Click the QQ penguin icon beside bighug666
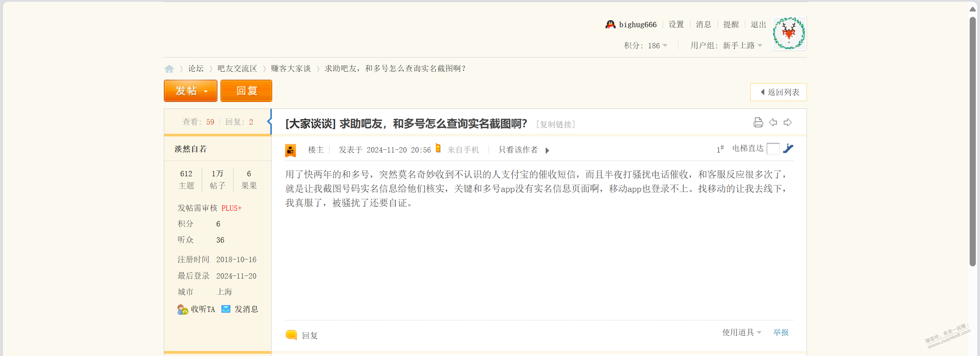Screen dimensions: 980x356 (610, 25)
